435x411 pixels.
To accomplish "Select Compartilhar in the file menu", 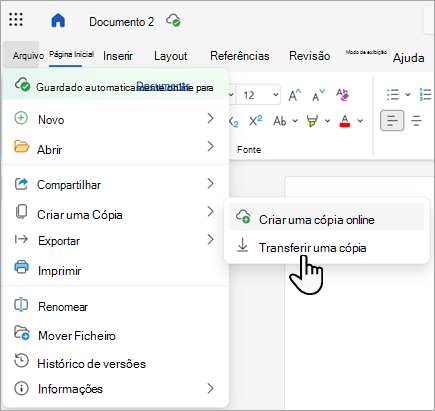I will 115,184.
